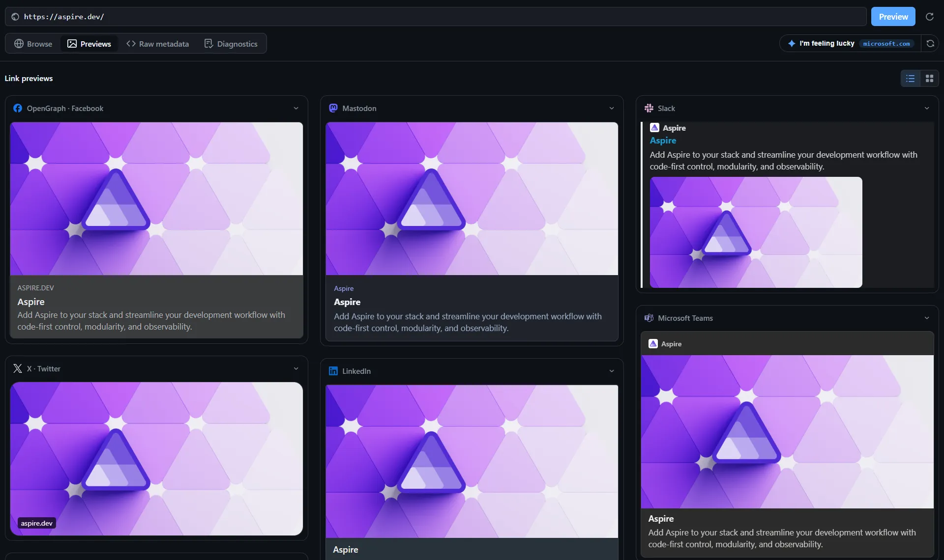Click the aspire.dev badge on Twitter image
944x560 pixels.
tap(36, 523)
